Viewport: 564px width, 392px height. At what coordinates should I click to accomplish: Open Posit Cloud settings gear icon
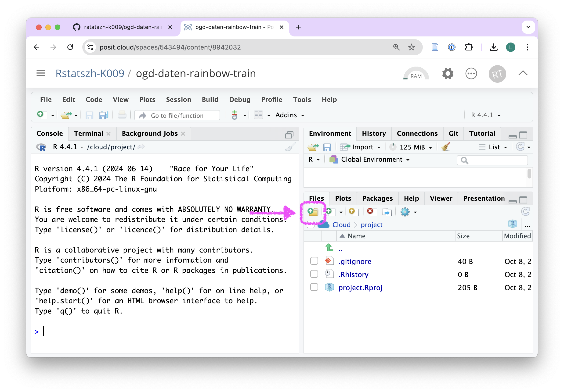tap(448, 74)
